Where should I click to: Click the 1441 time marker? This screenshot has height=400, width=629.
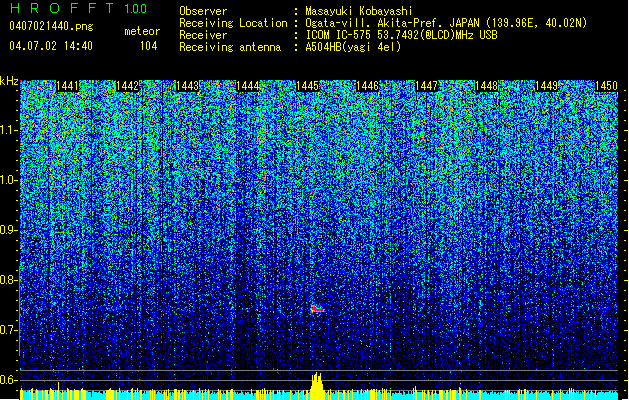[67, 86]
